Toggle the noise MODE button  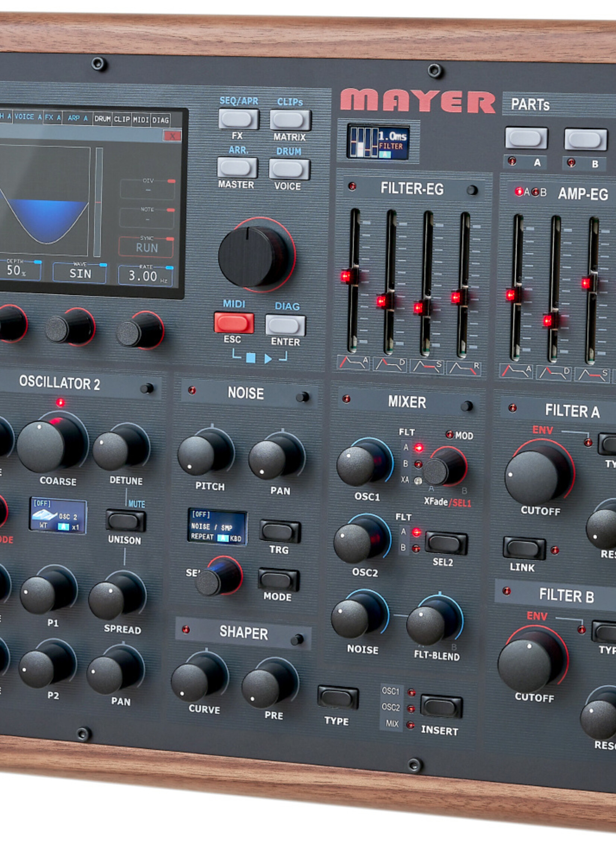(x=279, y=579)
